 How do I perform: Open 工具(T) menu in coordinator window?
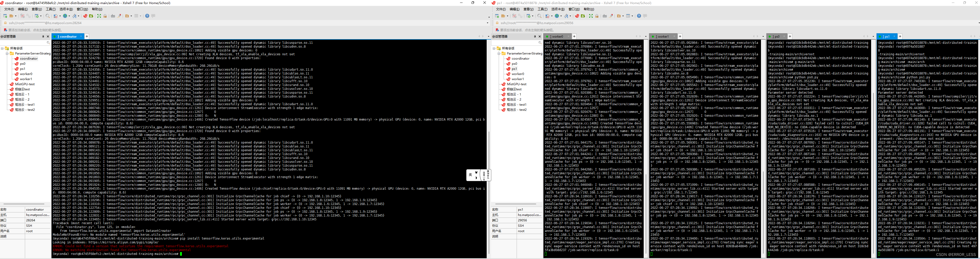(51, 9)
